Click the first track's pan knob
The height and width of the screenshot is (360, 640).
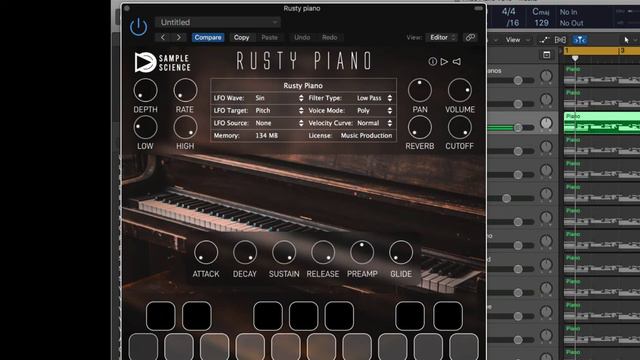point(546,76)
